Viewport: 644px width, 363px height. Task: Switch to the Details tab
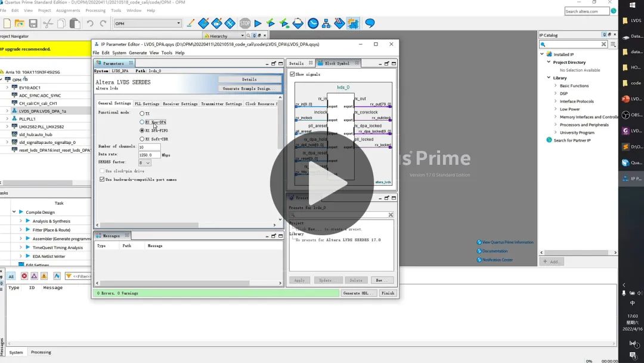tap(296, 63)
